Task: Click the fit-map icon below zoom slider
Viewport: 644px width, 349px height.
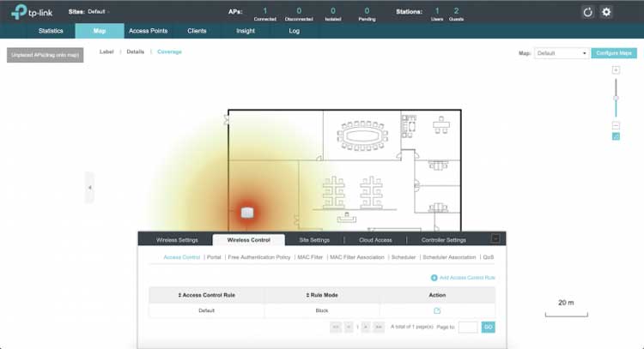Action: (616, 136)
